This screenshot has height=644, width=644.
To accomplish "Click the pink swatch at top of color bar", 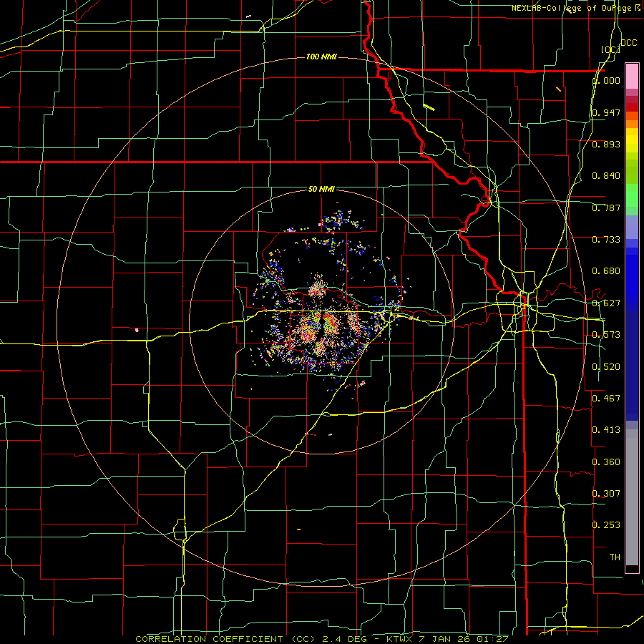I will 632,76.
